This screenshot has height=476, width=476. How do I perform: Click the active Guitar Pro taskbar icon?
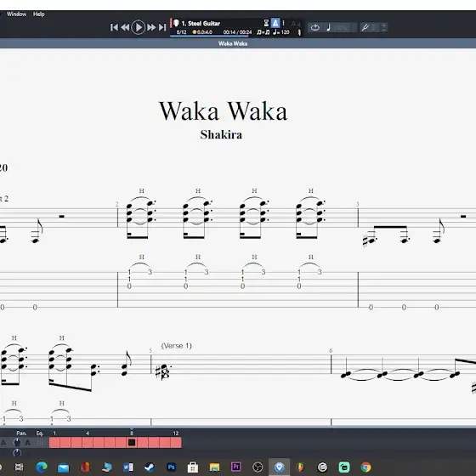(x=279, y=467)
